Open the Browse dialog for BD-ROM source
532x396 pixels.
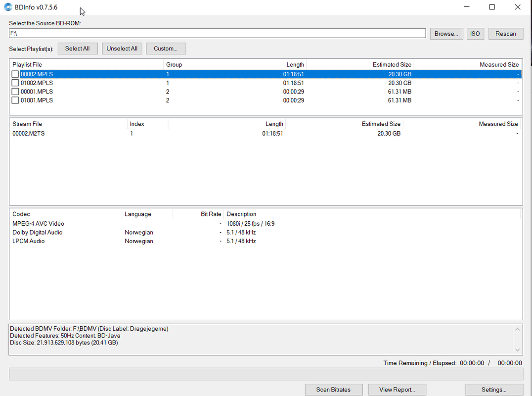pyautogui.click(x=446, y=34)
